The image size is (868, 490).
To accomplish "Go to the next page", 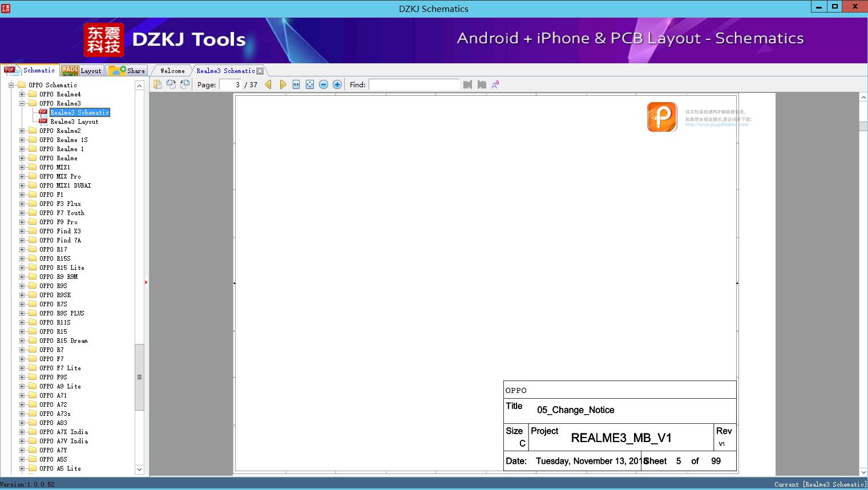I will click(x=282, y=84).
